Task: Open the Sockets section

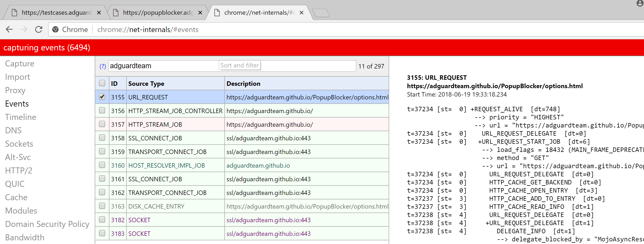Action: pyautogui.click(x=19, y=144)
